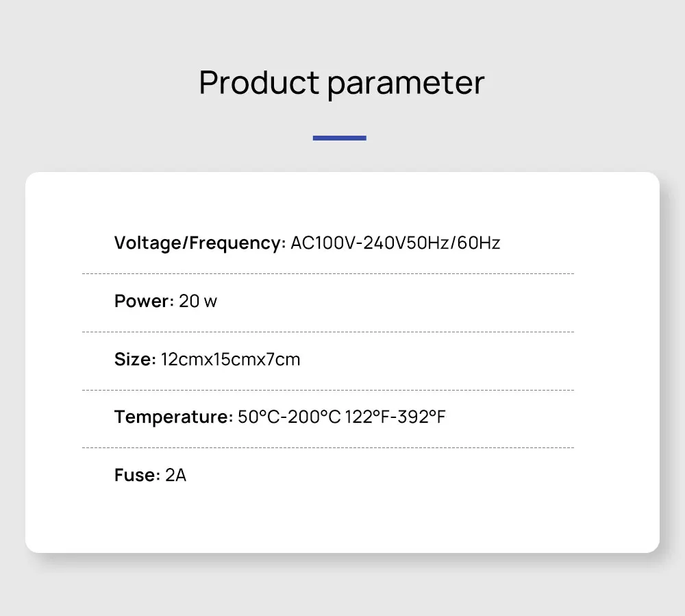This screenshot has height=616, width=685.
Task: Select the "Fuse:" label
Action: tap(137, 475)
